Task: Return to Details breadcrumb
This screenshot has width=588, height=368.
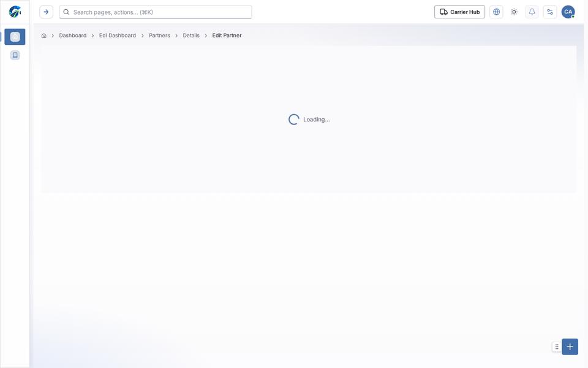Action: [191, 36]
